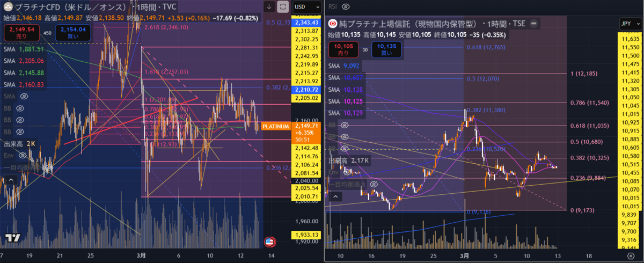Select SMA 2,160.83 legend entry
This screenshot has width=644, height=263.
click(x=24, y=85)
